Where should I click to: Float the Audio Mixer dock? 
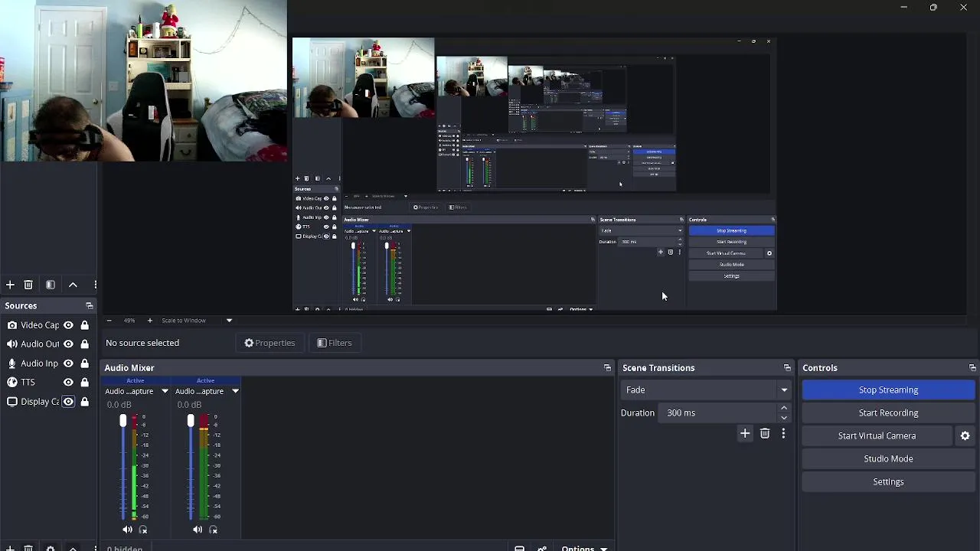pos(607,368)
